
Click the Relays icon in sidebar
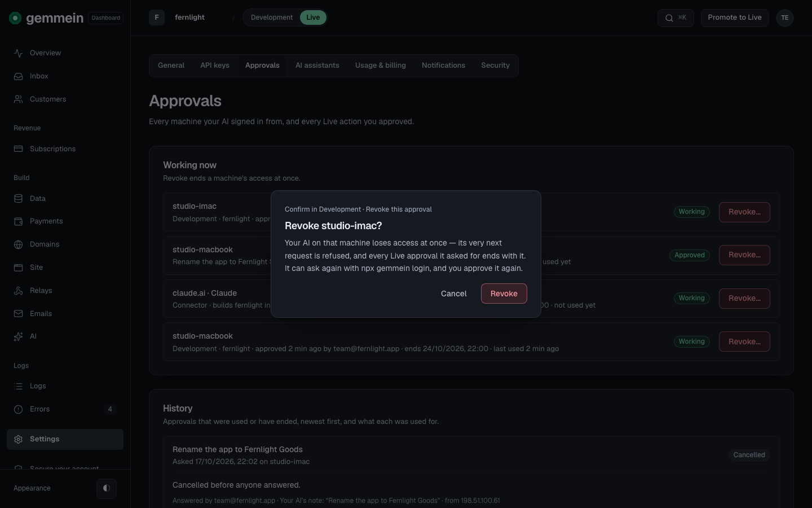pos(19,291)
